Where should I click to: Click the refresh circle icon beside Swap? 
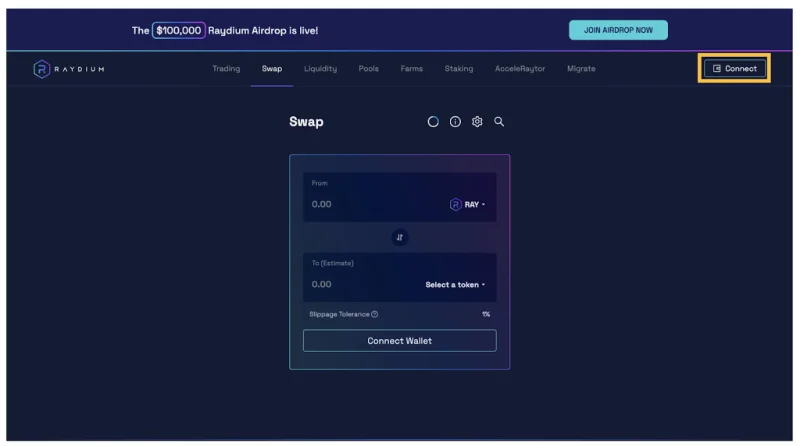(x=433, y=121)
